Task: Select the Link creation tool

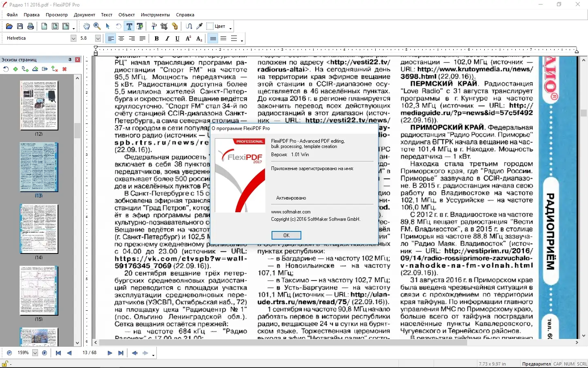Action: point(174,26)
